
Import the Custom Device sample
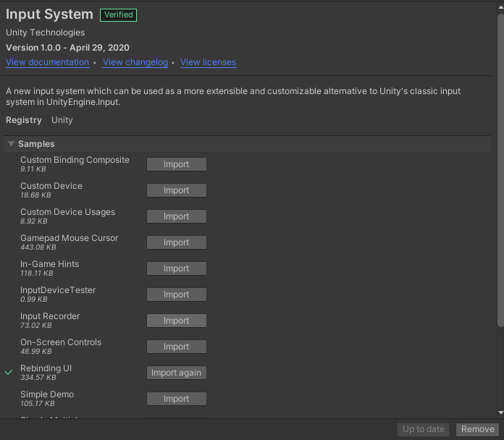click(x=176, y=190)
